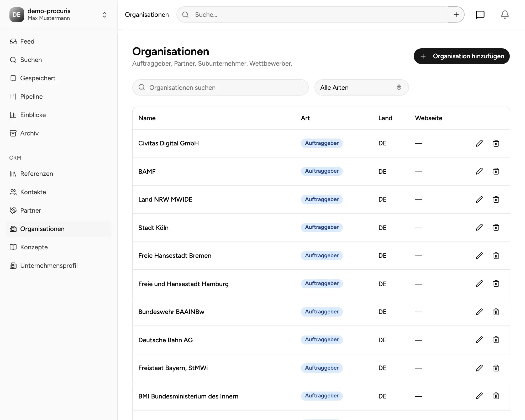Click the plus button beside the top search
Image resolution: width=525 pixels, height=420 pixels.
click(x=456, y=15)
